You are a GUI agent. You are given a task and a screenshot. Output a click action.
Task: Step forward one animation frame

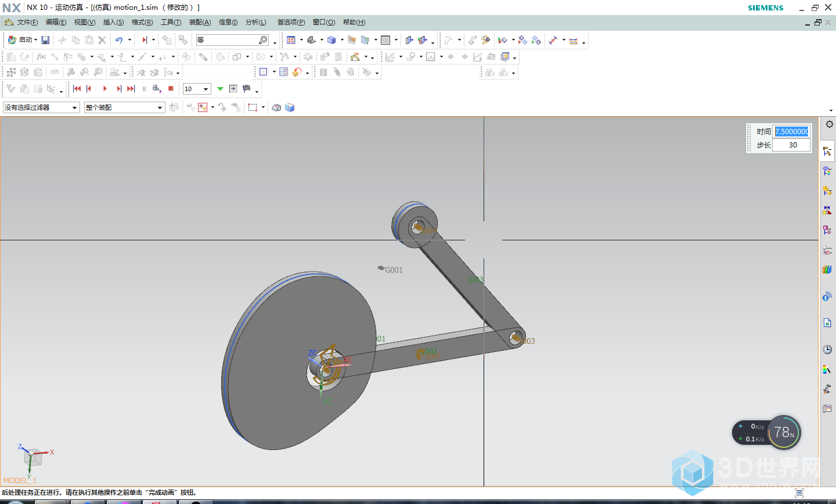coord(119,89)
